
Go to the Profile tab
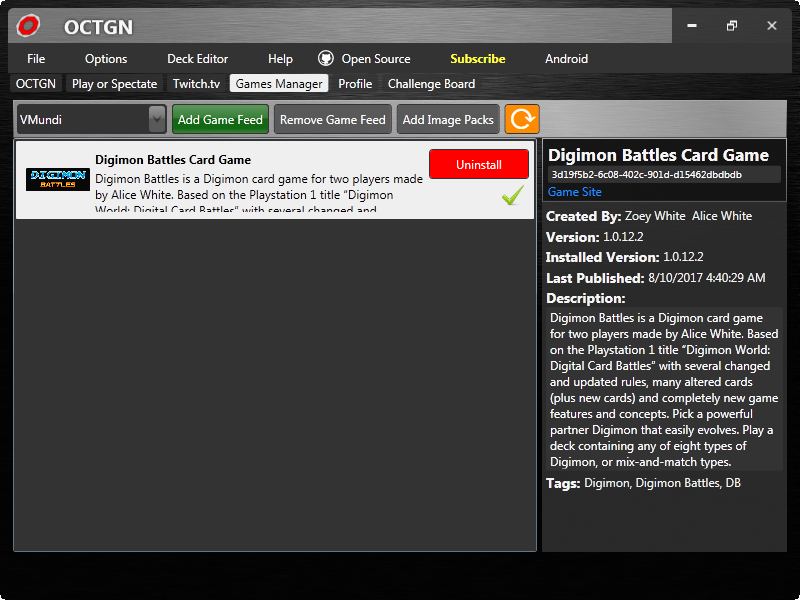click(x=355, y=84)
